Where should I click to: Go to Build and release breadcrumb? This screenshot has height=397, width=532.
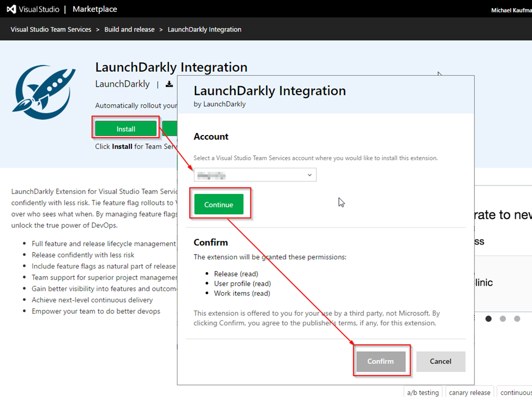coord(129,30)
